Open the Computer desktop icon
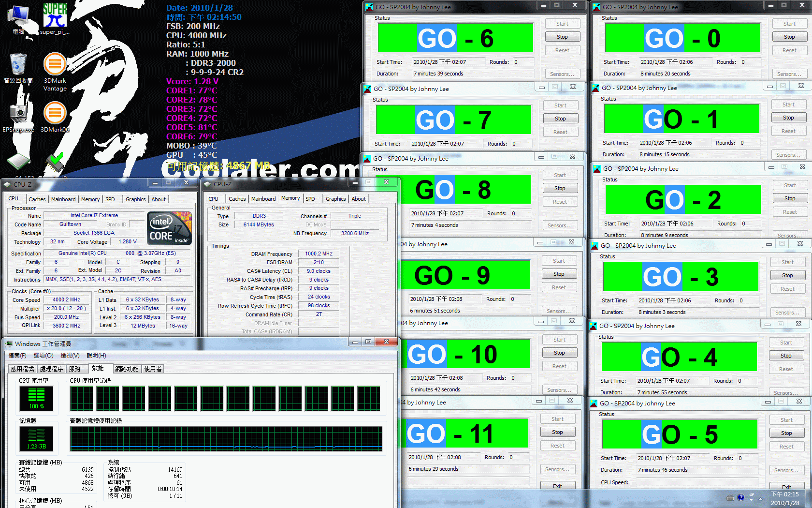Screen dimensions: 812x508 pyautogui.click(x=18, y=19)
